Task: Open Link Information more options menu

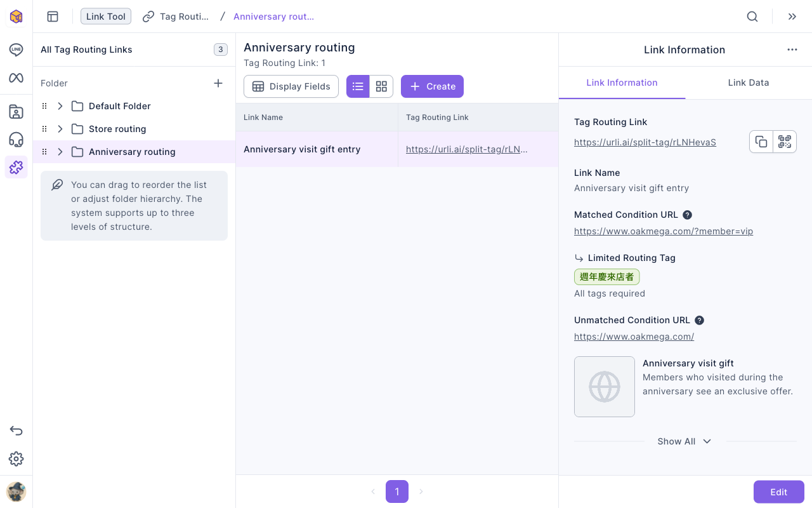Action: [x=792, y=50]
